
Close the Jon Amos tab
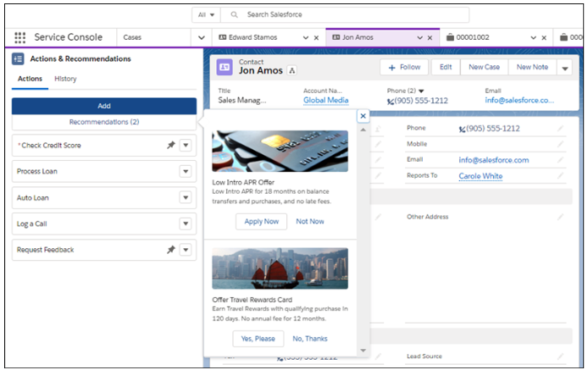(x=430, y=37)
